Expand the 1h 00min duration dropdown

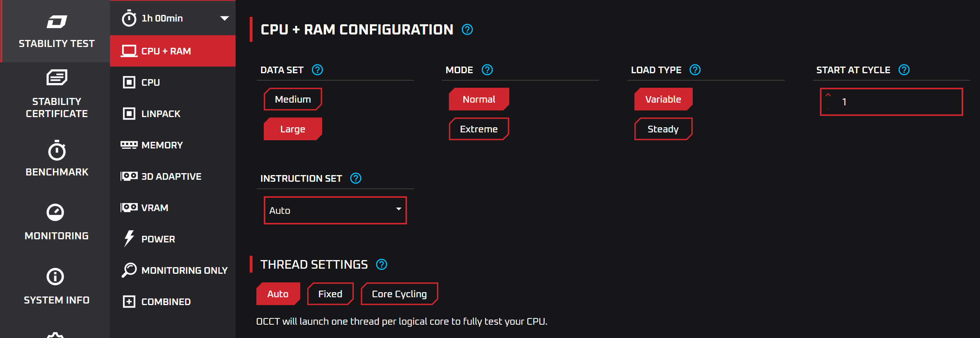173,18
